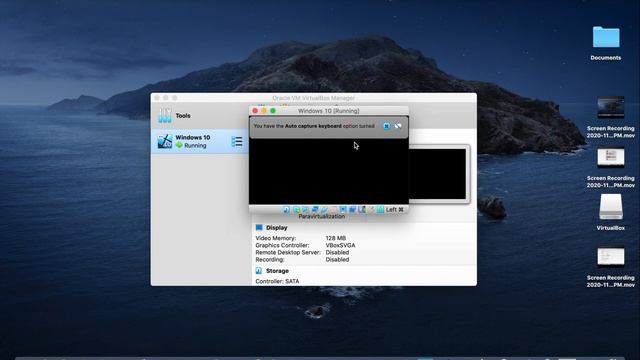640x360 pixels.
Task: Close the Windows 10 [Running] window
Action: coord(255,111)
